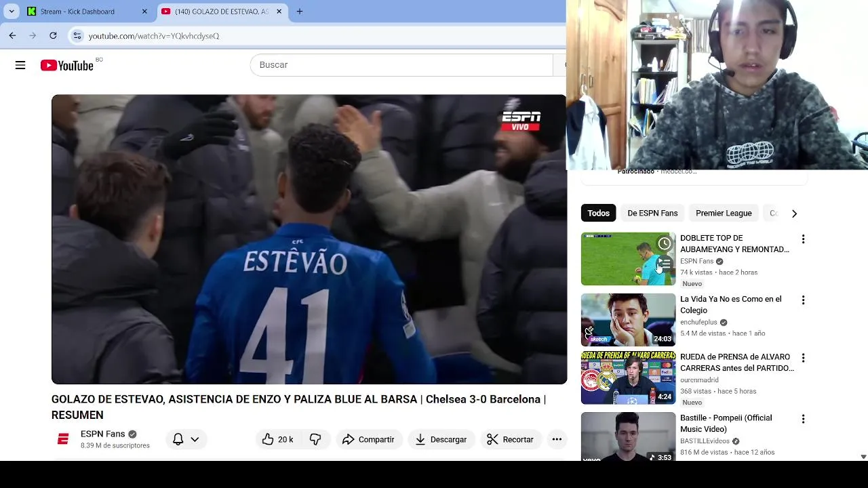Close the YouTube video tab
Viewport: 868px width, 488px height.
(279, 12)
